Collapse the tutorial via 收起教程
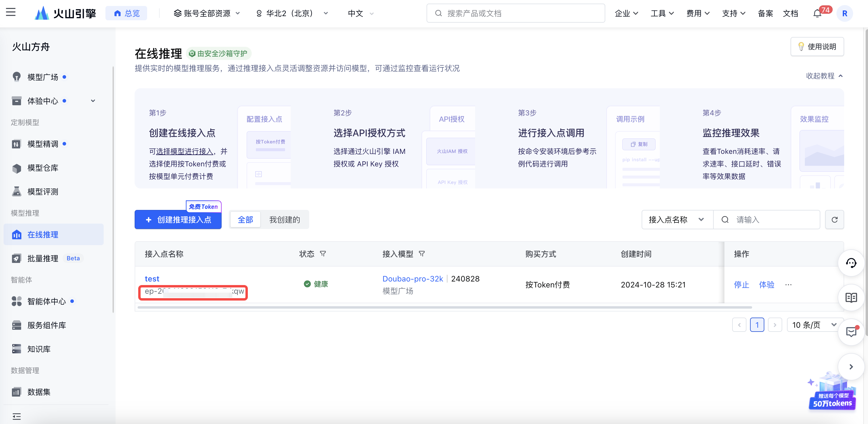The width and height of the screenshot is (868, 424). 824,76
